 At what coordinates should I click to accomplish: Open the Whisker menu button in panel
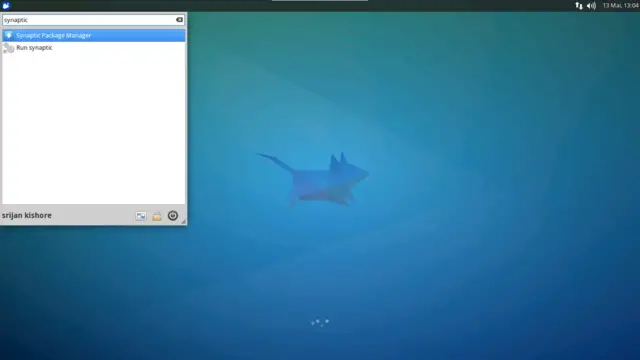point(6,5)
